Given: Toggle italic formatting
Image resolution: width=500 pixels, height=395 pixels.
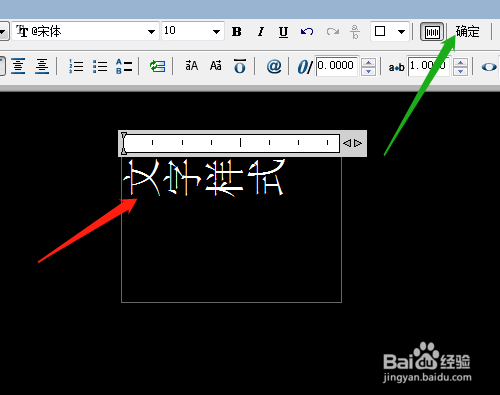Looking at the screenshot, I should tap(261, 32).
